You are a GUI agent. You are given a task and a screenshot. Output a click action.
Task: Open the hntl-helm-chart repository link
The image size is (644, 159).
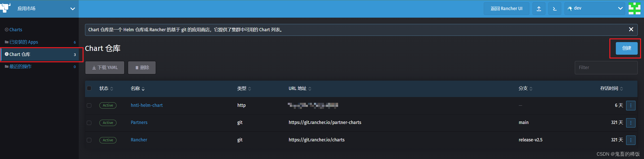147,105
